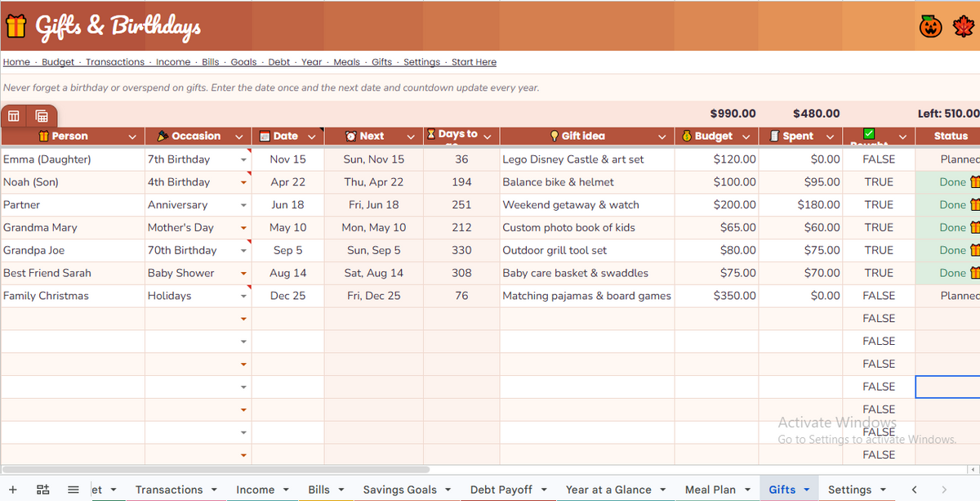Switch to the Bills sheet tab
The height and width of the screenshot is (501, 980).
pos(319,490)
